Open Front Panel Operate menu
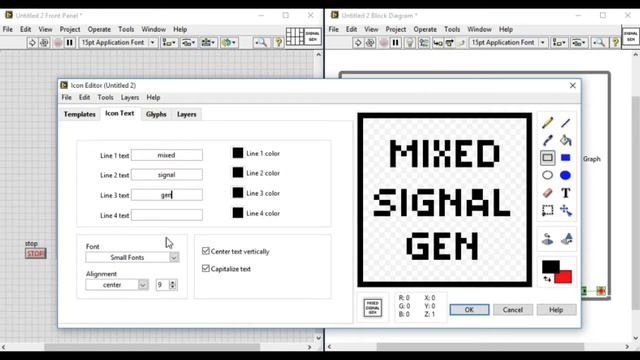 click(99, 29)
